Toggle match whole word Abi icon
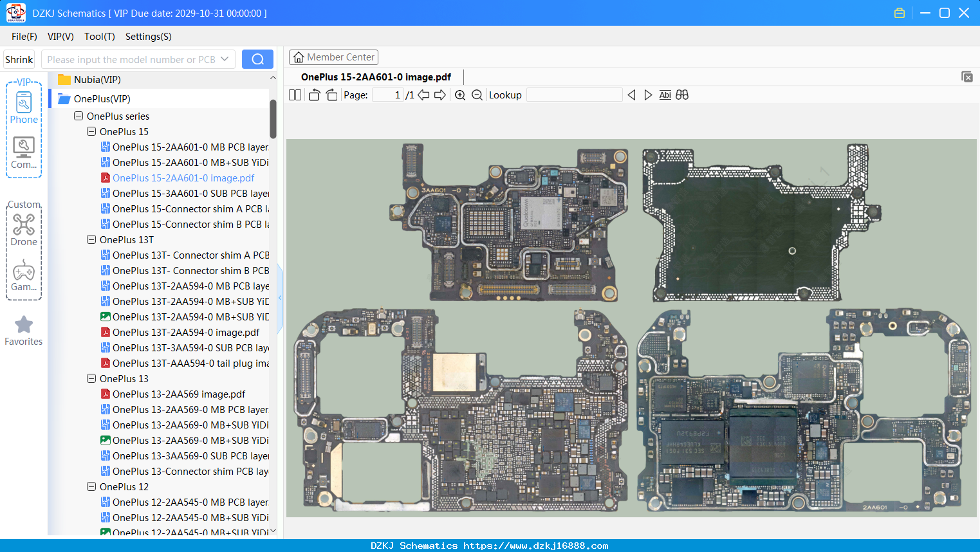This screenshot has height=552, width=980. click(665, 95)
